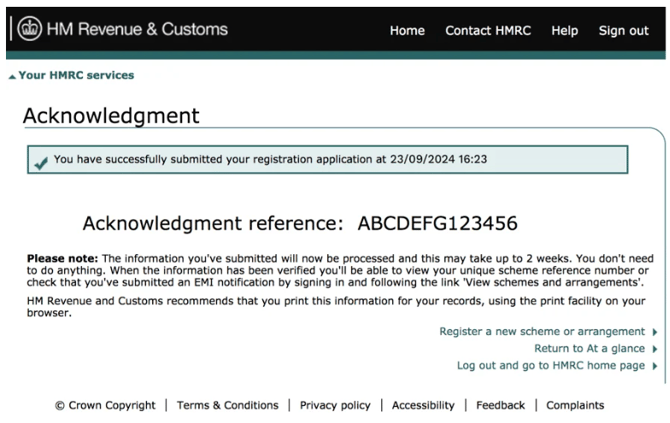Open the Help page from header
The width and height of the screenshot is (670, 423).
point(564,30)
